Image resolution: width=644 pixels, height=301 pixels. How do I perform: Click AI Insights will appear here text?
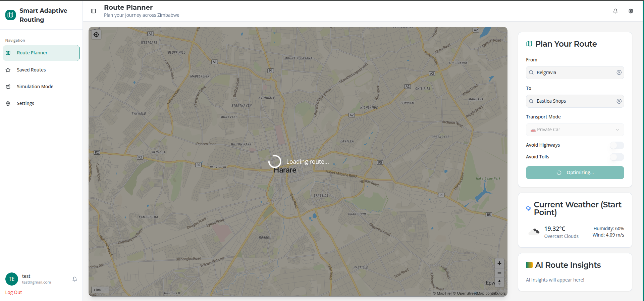(555, 280)
